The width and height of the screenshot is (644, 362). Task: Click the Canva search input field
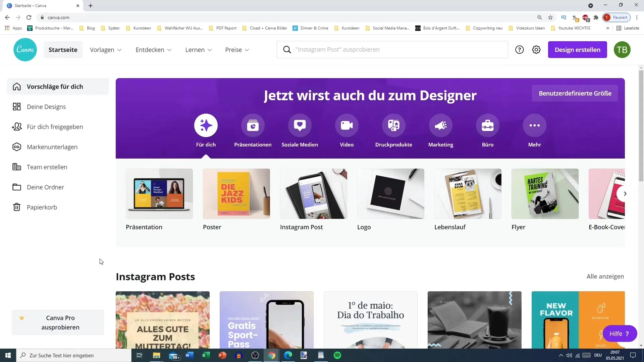[x=392, y=50]
